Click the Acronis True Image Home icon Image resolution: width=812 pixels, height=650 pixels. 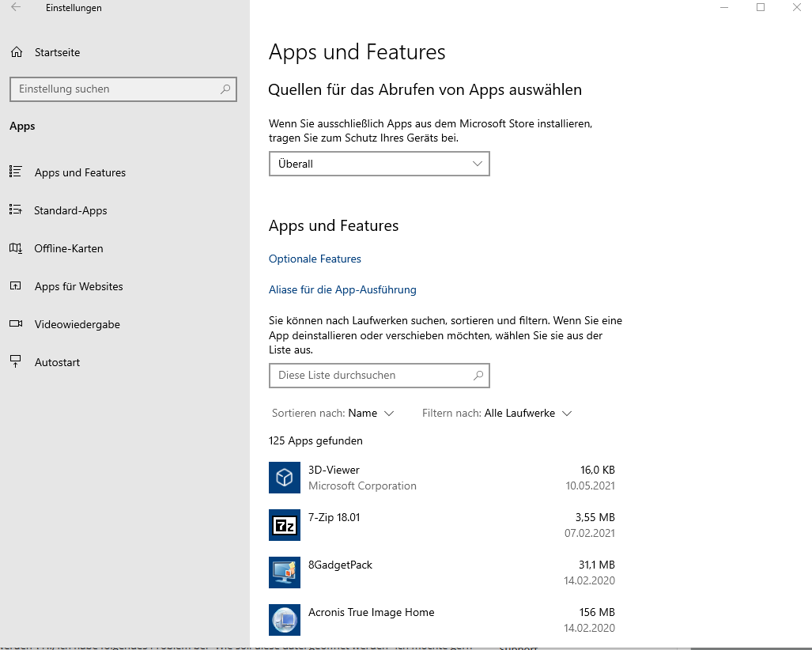pyautogui.click(x=285, y=620)
